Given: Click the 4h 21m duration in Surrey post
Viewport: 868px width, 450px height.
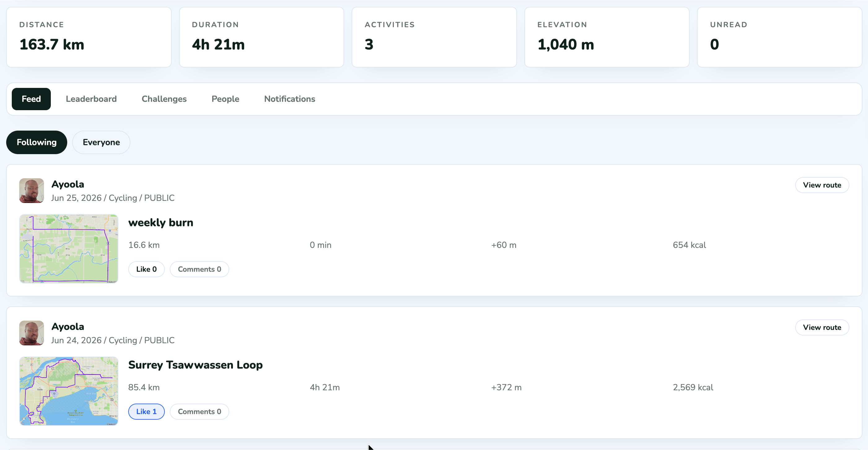Looking at the screenshot, I should point(324,387).
